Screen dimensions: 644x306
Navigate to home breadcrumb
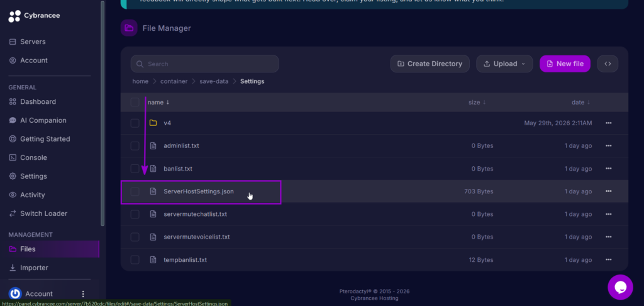[140, 81]
